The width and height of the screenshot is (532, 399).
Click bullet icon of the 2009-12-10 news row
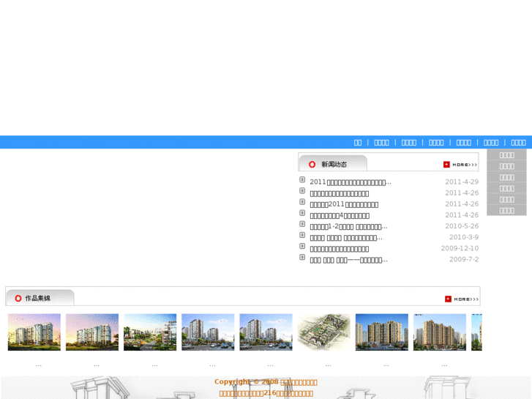(302, 246)
